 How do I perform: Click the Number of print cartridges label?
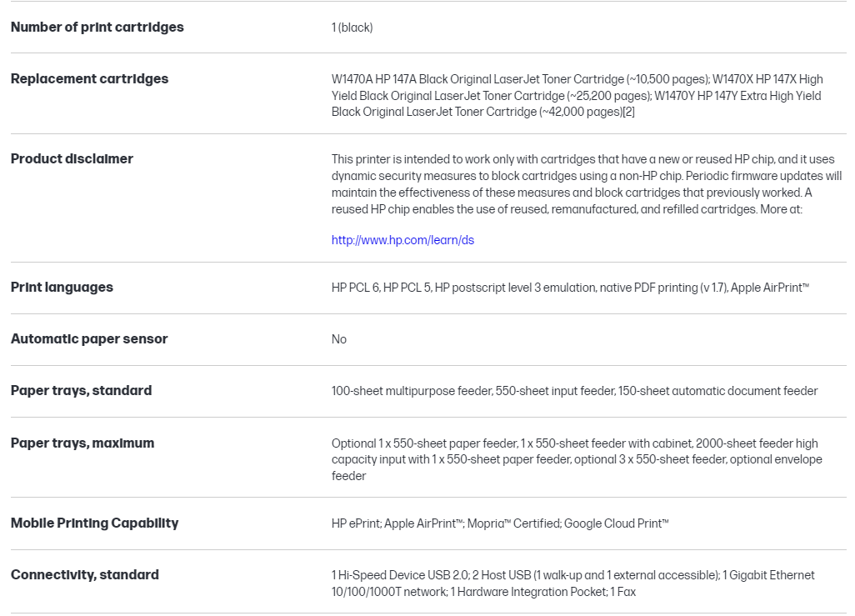97,27
